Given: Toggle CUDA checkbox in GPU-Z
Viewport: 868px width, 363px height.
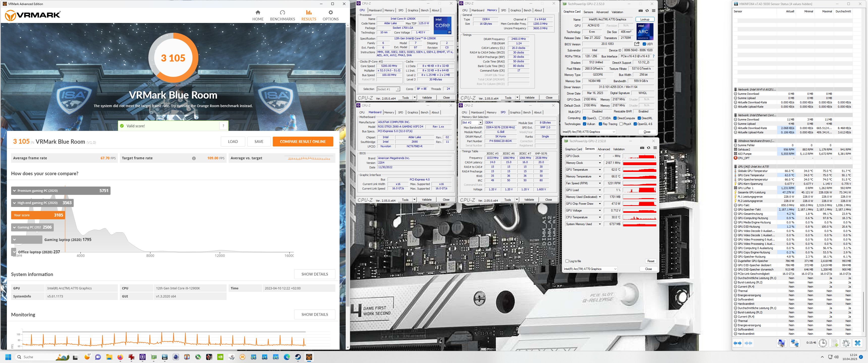Looking at the screenshot, I should coord(601,118).
